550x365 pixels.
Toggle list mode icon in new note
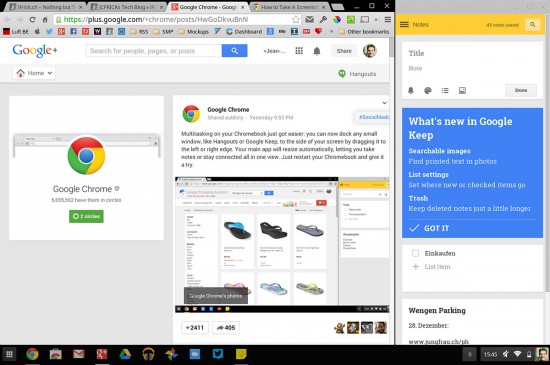point(445,90)
